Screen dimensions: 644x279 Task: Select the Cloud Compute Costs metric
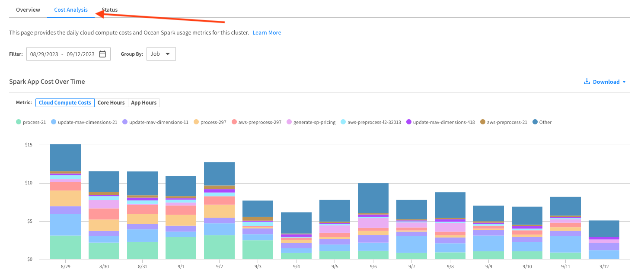65,103
